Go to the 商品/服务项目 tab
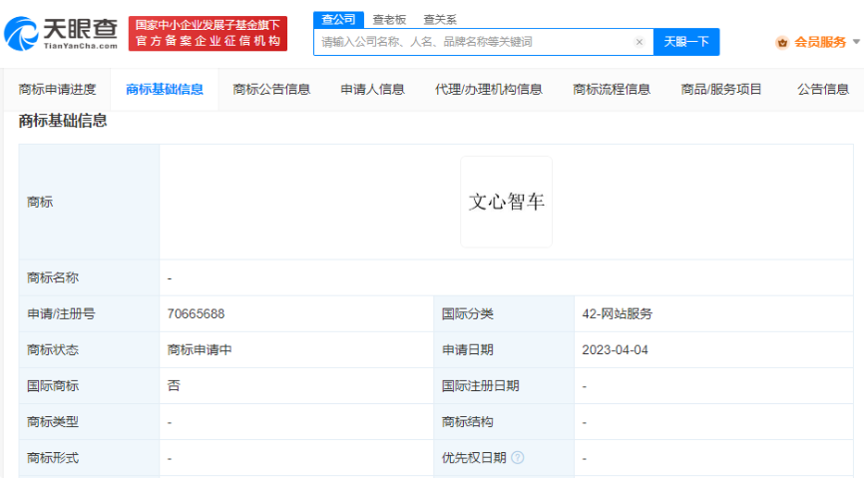This screenshot has width=868, height=495. (720, 89)
